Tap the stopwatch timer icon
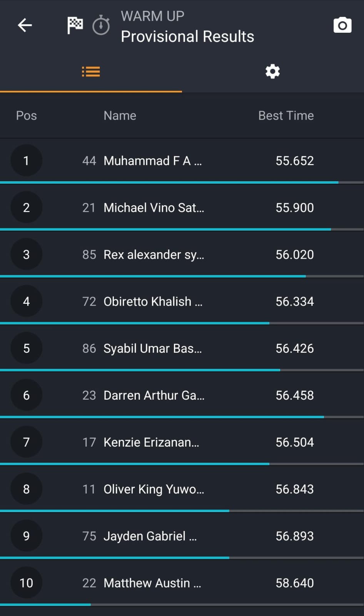This screenshot has width=364, height=616. click(101, 25)
